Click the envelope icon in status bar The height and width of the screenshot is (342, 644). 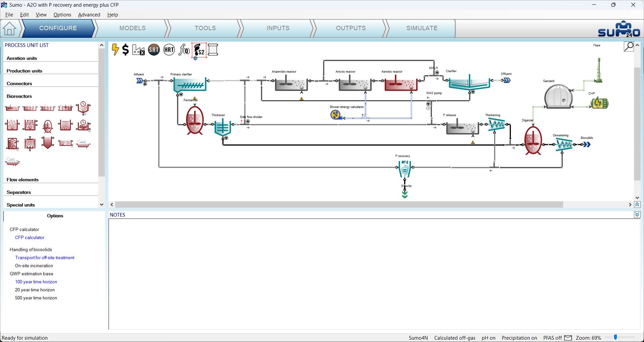(x=568, y=338)
